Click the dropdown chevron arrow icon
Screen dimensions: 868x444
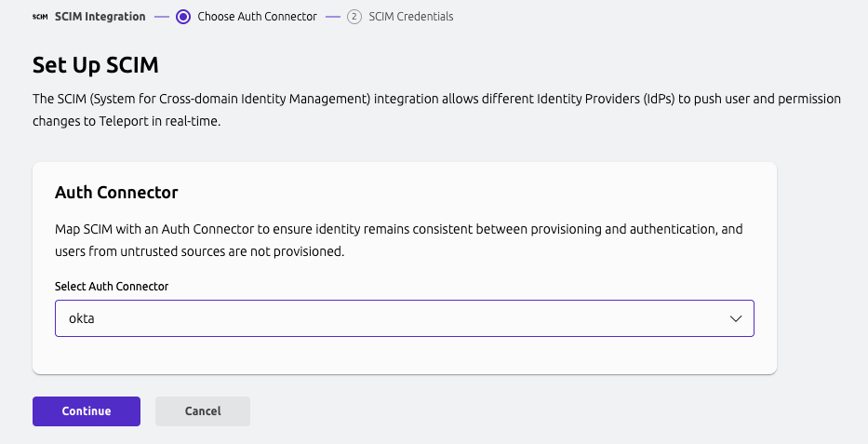tap(736, 318)
